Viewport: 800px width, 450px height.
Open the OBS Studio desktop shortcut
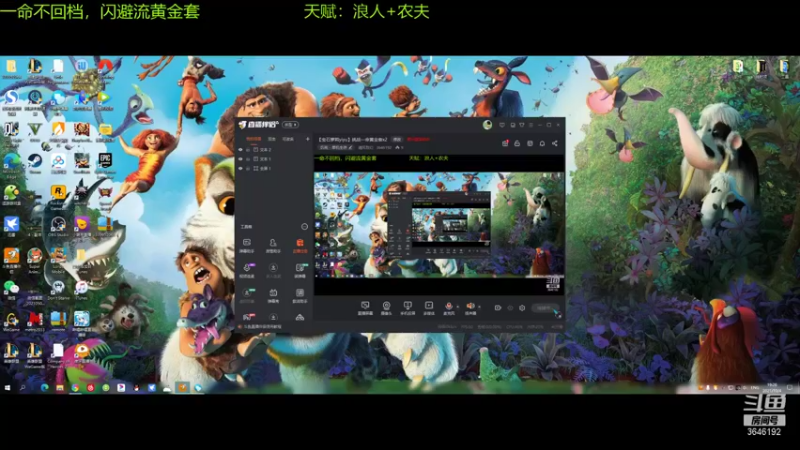pos(58,227)
